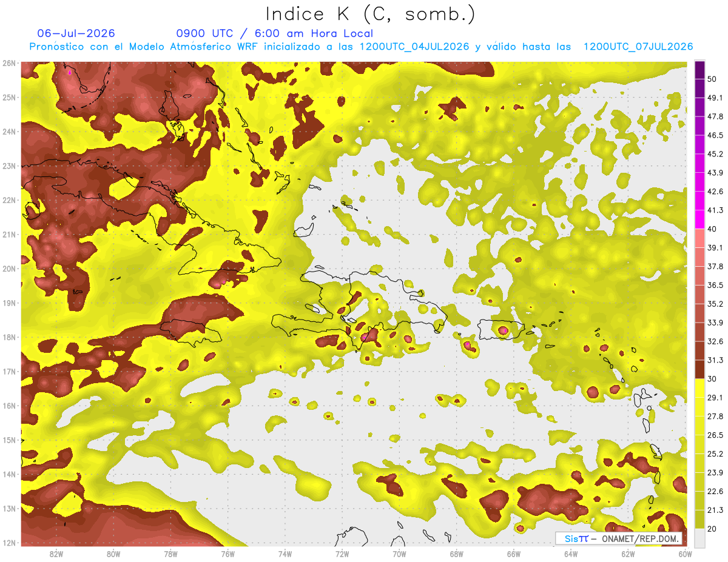Select the dark brown swatch between 30 and 31.3
The image size is (728, 562).
pyautogui.click(x=699, y=369)
